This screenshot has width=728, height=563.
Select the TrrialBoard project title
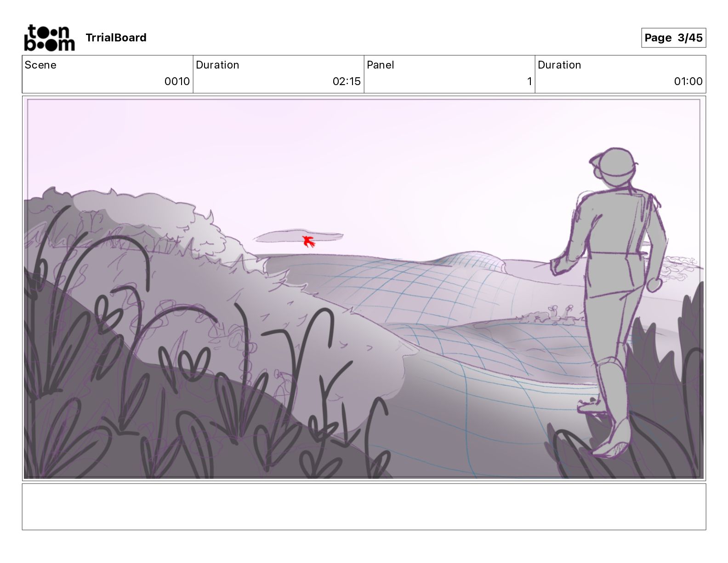coord(116,38)
